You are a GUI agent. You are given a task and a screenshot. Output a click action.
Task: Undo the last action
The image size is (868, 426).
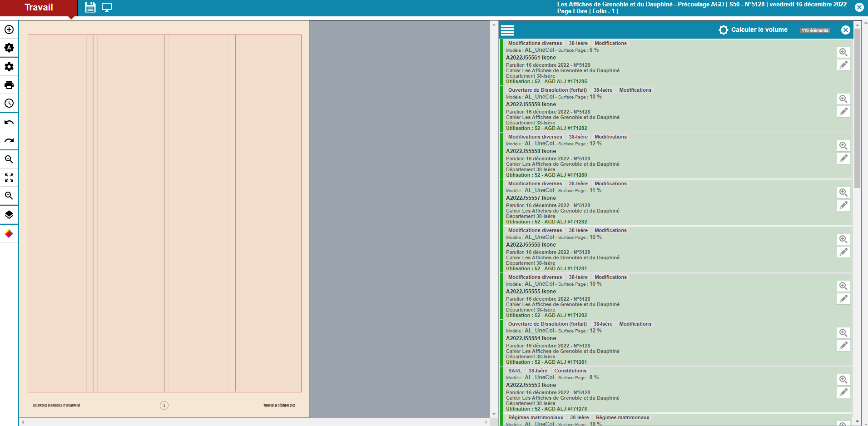point(9,122)
